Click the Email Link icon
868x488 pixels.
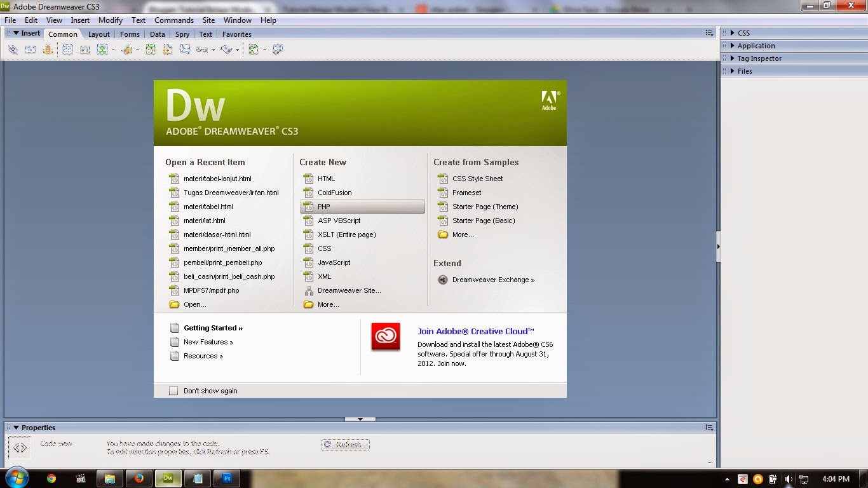pyautogui.click(x=31, y=50)
